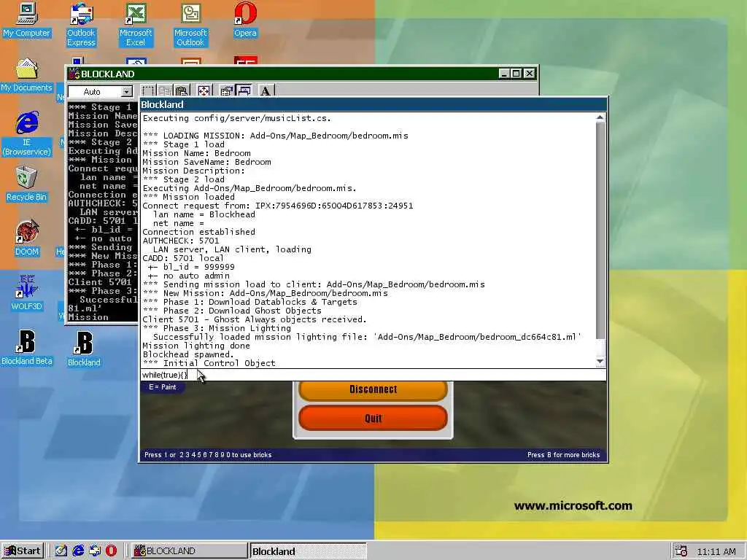Click the 'E = Paint' hint label
Viewport: 747px width, 560px height.
163,387
